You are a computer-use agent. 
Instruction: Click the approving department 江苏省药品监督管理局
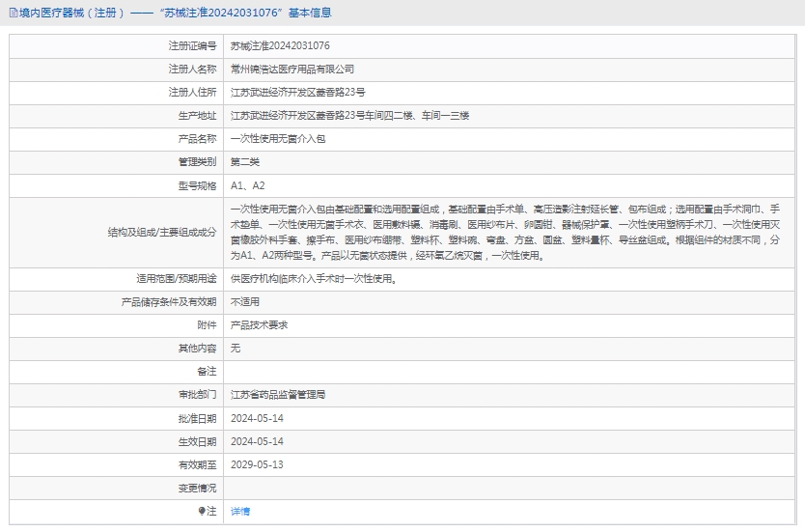pyautogui.click(x=278, y=394)
